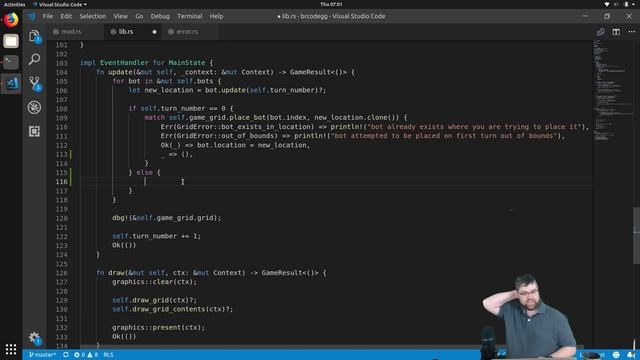The width and height of the screenshot is (640, 360).
Task: Open the Terminal menu
Action: point(190,16)
